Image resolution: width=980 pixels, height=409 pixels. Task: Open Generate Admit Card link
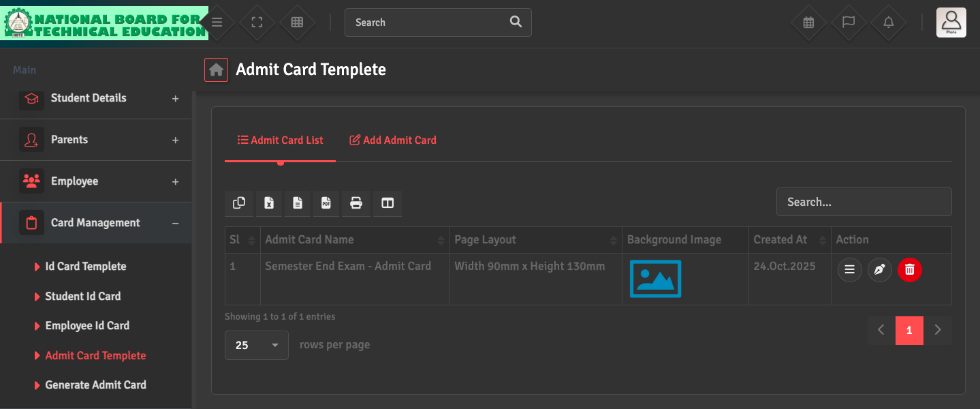tap(95, 385)
